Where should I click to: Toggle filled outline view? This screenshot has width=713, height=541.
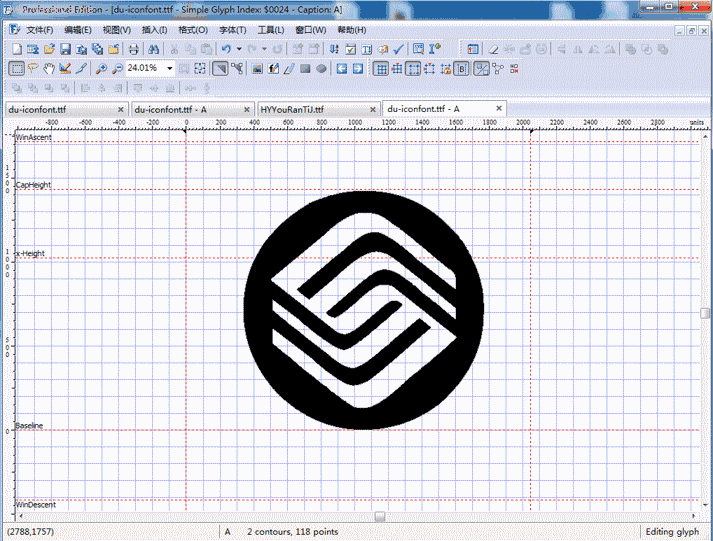(x=482, y=69)
